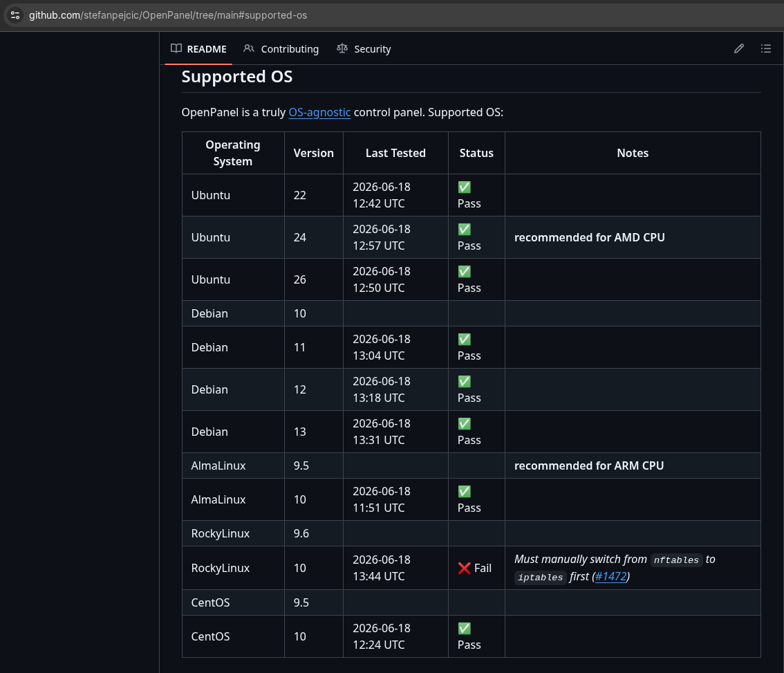The height and width of the screenshot is (673, 784).
Task: Click the scales icon beside Security
Action: 342,48
